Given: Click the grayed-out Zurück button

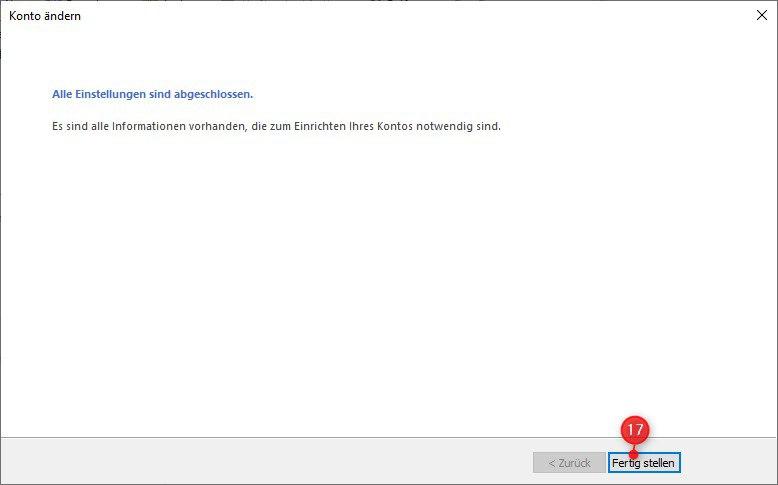Looking at the screenshot, I should 569,463.
